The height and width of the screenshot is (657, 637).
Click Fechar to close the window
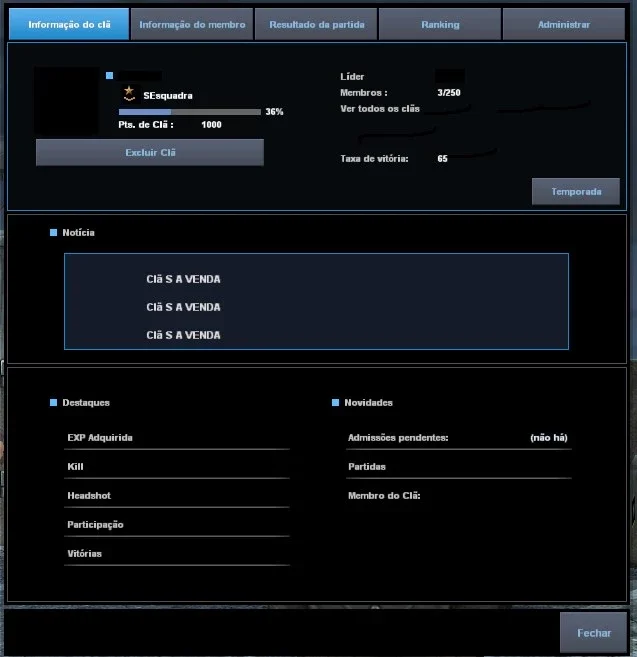pyautogui.click(x=593, y=633)
